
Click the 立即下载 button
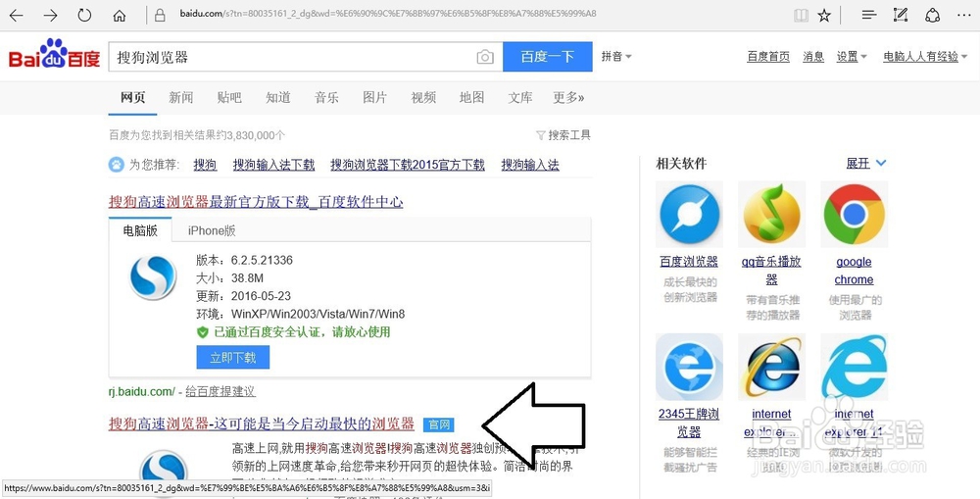pyautogui.click(x=232, y=358)
